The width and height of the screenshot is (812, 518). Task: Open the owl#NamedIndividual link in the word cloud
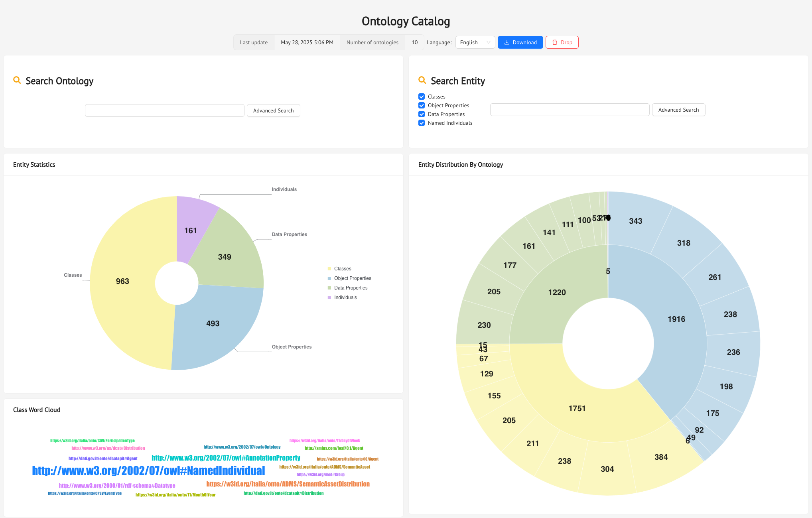click(148, 471)
